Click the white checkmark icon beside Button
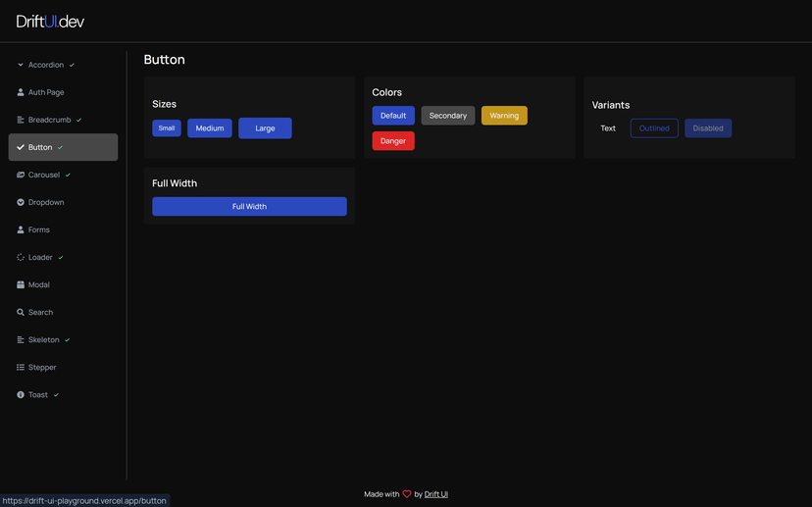The width and height of the screenshot is (812, 507). point(21,147)
